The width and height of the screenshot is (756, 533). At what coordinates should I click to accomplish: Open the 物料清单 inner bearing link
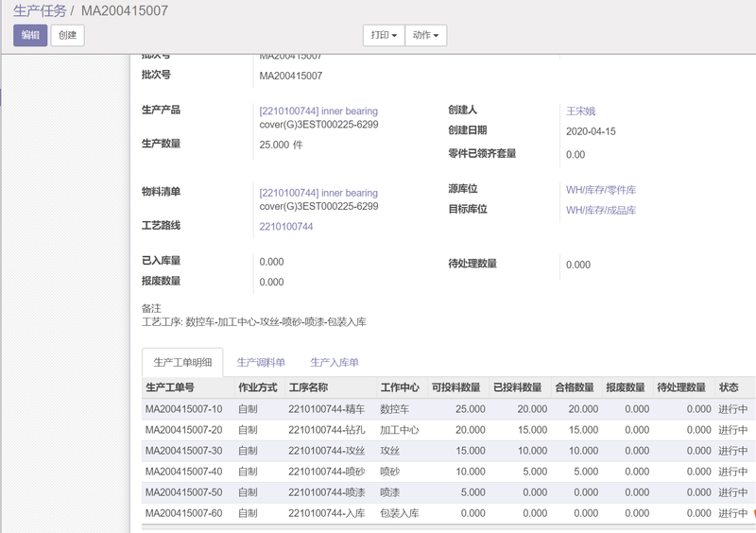coord(318,193)
